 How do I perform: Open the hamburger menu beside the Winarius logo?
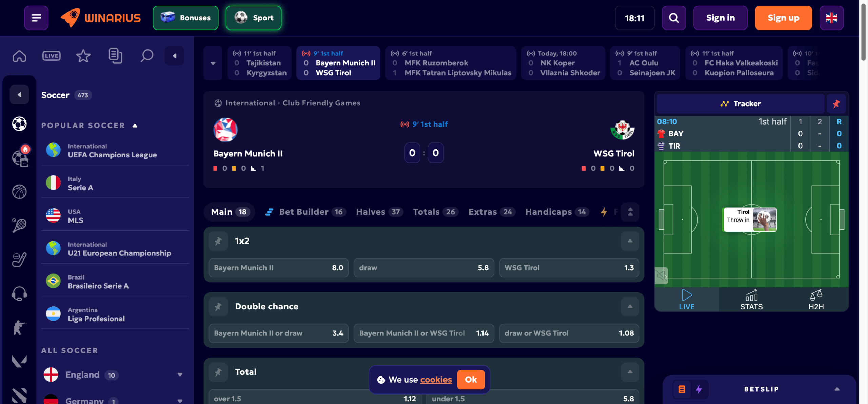pos(36,18)
